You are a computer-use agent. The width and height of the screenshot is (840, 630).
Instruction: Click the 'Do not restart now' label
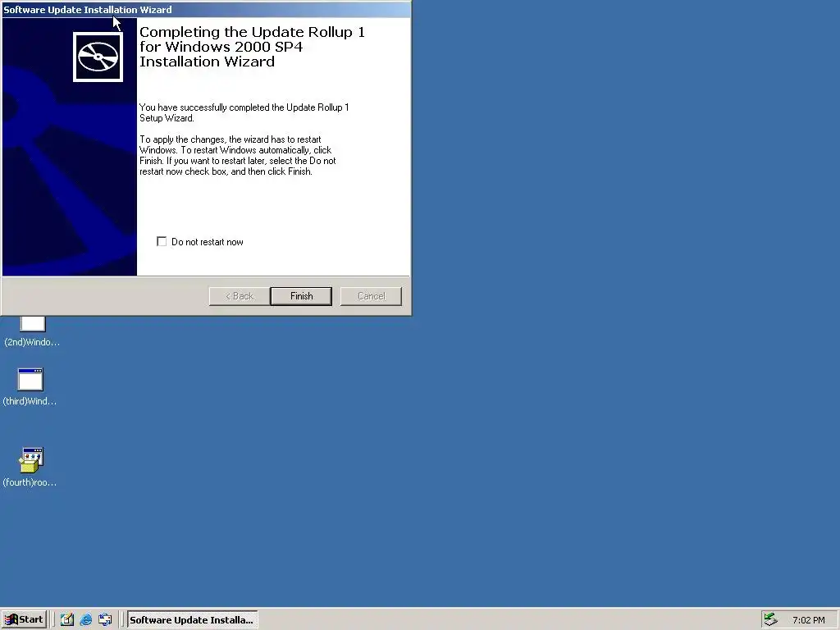[208, 242]
